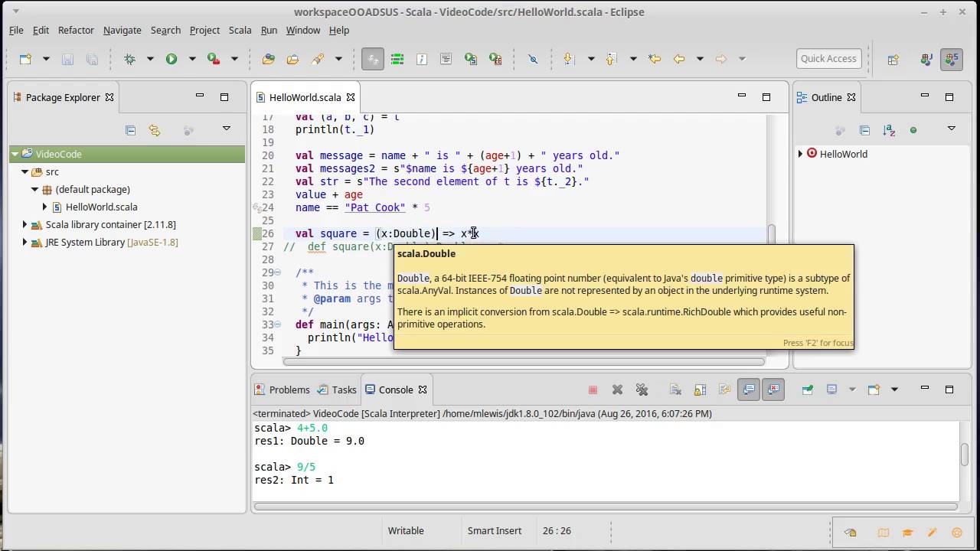This screenshot has height=551, width=980.
Task: Open the Run configurations dropdown arrow
Action: [x=192, y=59]
